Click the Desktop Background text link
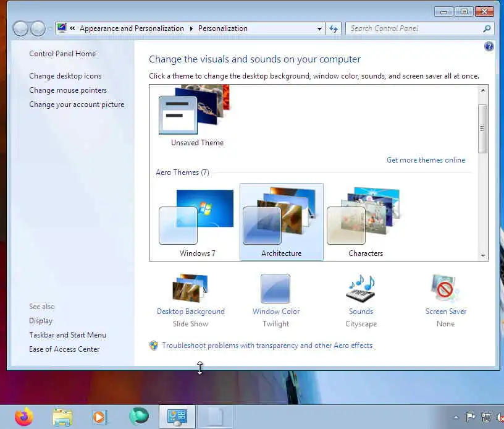Viewport: 504px width, 429px height. [x=191, y=312]
